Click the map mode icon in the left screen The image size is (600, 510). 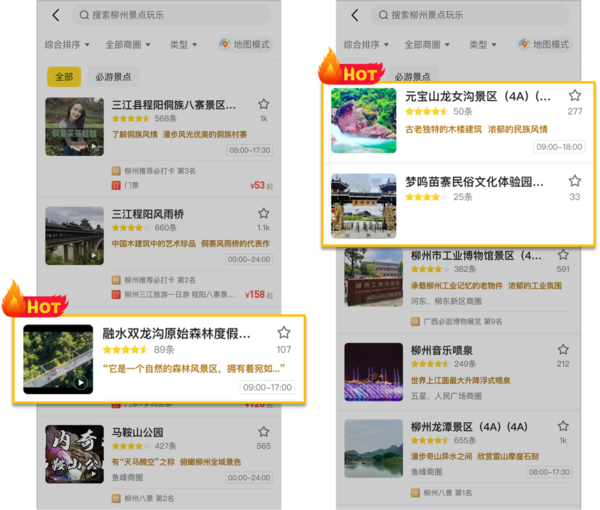[225, 45]
